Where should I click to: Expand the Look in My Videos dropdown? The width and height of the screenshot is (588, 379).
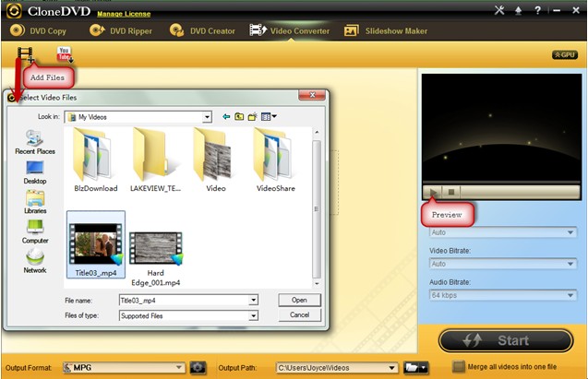pyautogui.click(x=207, y=117)
